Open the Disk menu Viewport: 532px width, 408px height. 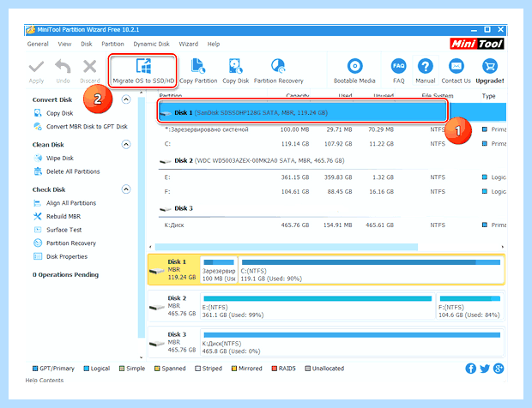(x=86, y=44)
